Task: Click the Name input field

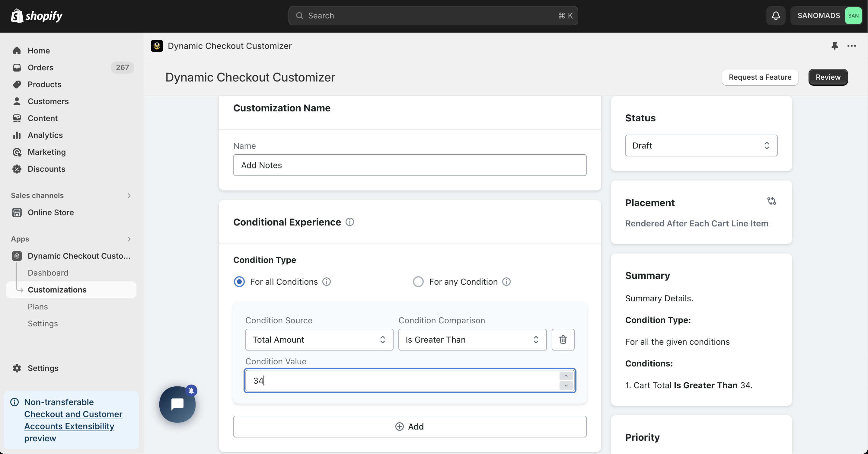Action: [x=410, y=165]
